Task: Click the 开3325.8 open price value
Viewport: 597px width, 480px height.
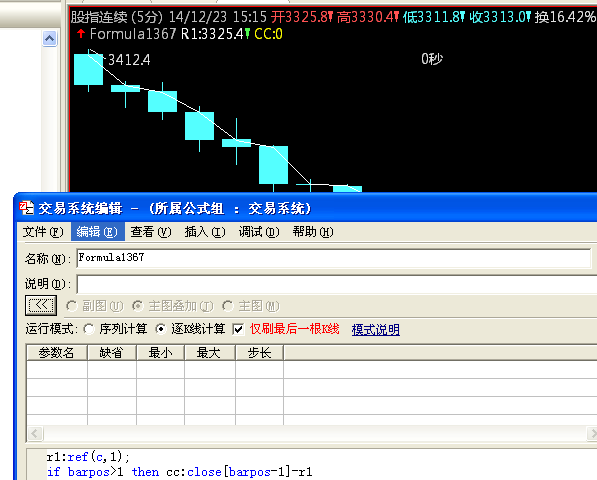Action: (302, 17)
